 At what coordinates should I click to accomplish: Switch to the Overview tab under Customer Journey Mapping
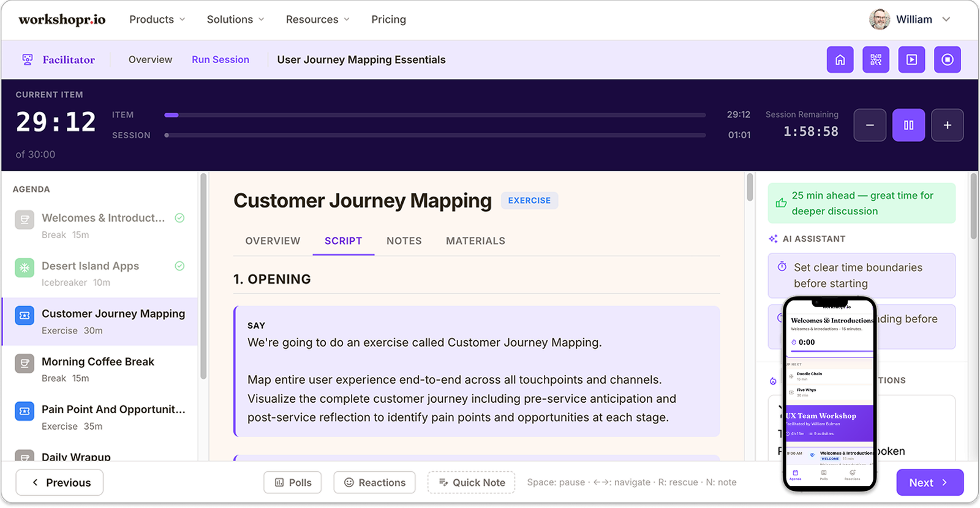tap(273, 241)
